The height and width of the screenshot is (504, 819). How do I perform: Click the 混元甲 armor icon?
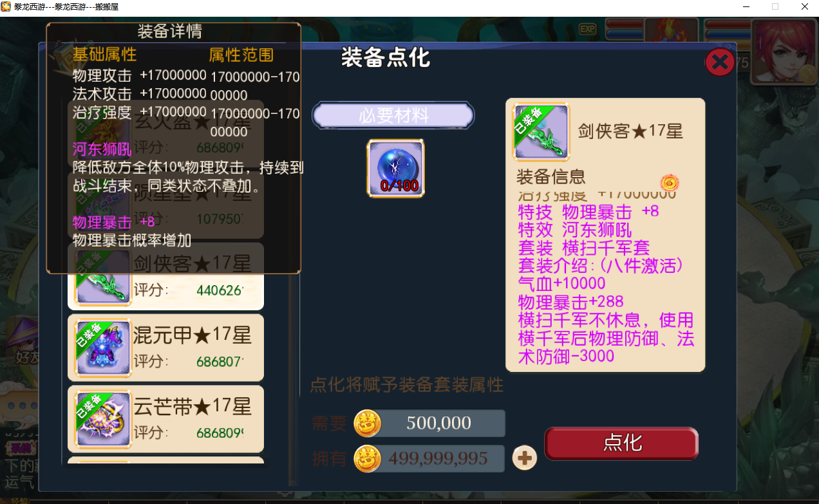click(x=104, y=348)
